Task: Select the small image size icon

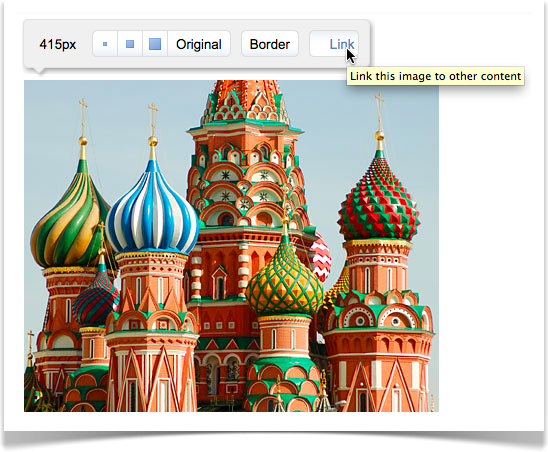Action: point(105,44)
